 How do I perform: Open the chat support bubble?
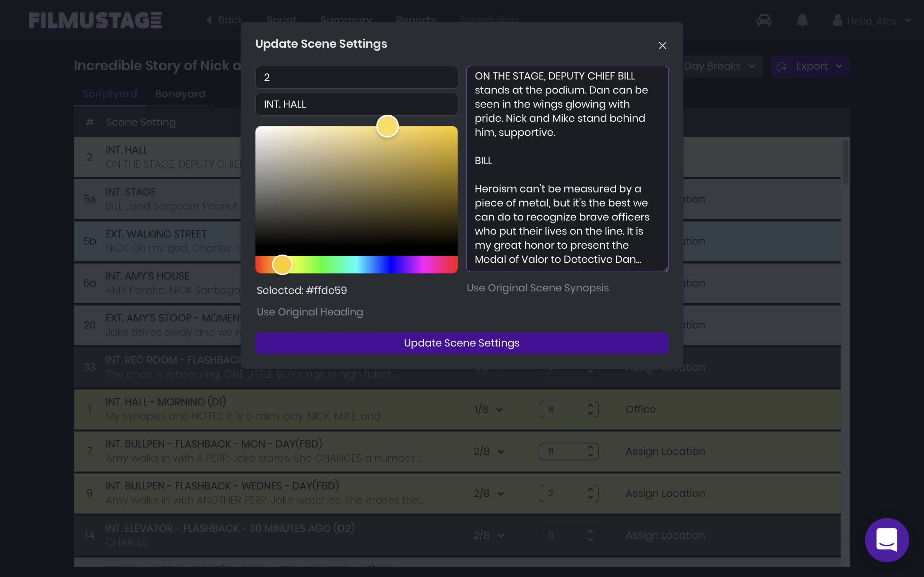pyautogui.click(x=887, y=540)
